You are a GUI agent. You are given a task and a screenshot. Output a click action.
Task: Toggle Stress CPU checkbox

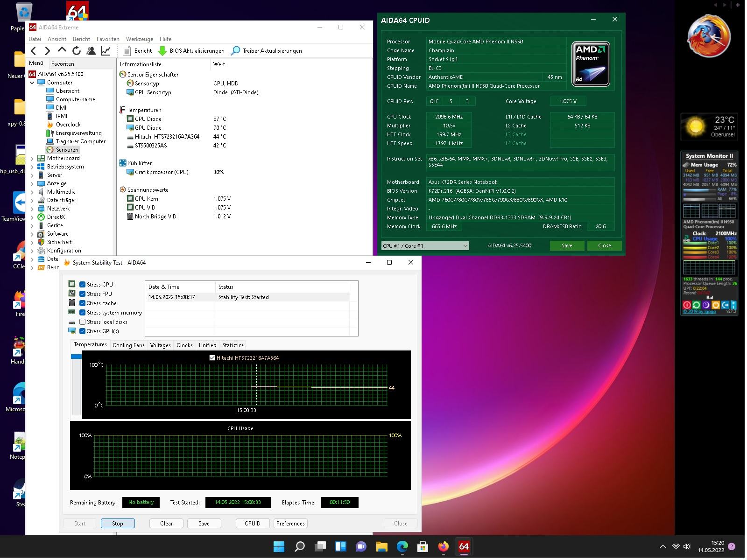point(82,285)
